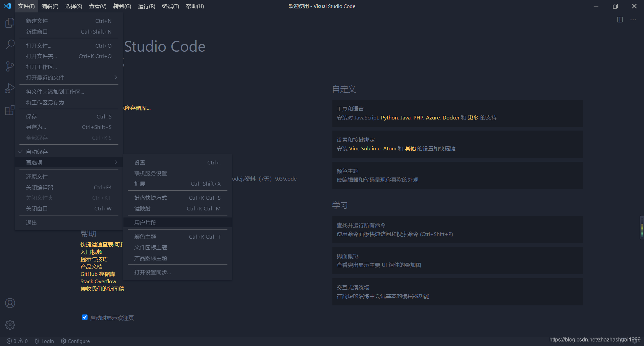The height and width of the screenshot is (346, 644).
Task: Open the Source Control view
Action: point(10,66)
